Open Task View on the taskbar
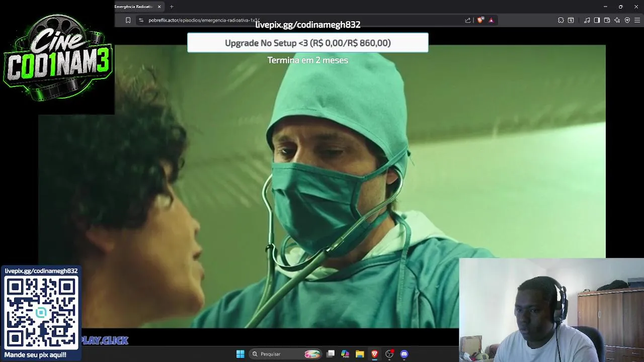The width and height of the screenshot is (644, 362). (x=331, y=354)
